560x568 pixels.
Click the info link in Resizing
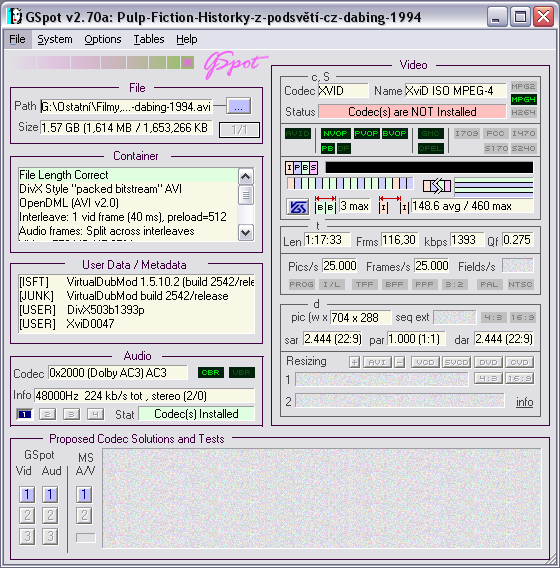point(525,402)
